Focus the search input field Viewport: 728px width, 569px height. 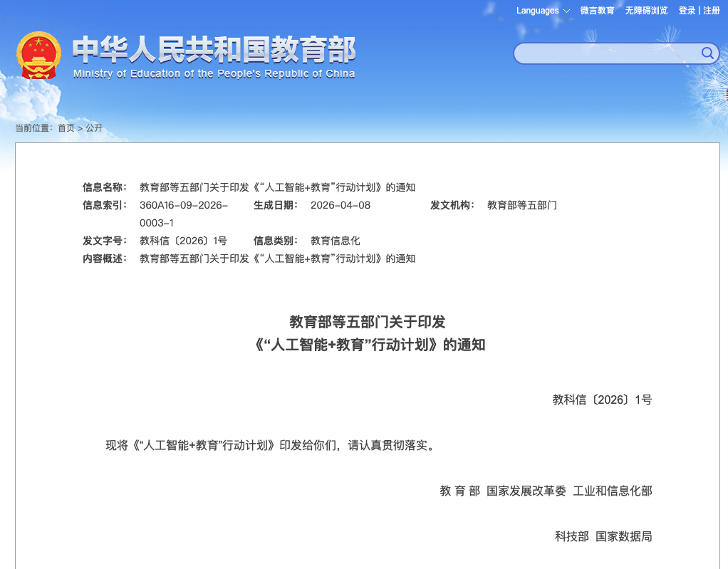pos(605,53)
